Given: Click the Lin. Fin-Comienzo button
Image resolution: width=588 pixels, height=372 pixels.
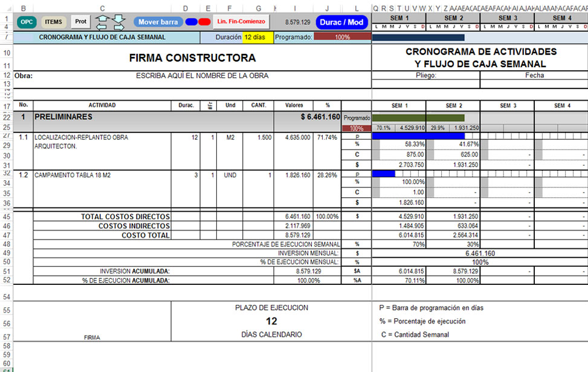Looking at the screenshot, I should click(241, 22).
